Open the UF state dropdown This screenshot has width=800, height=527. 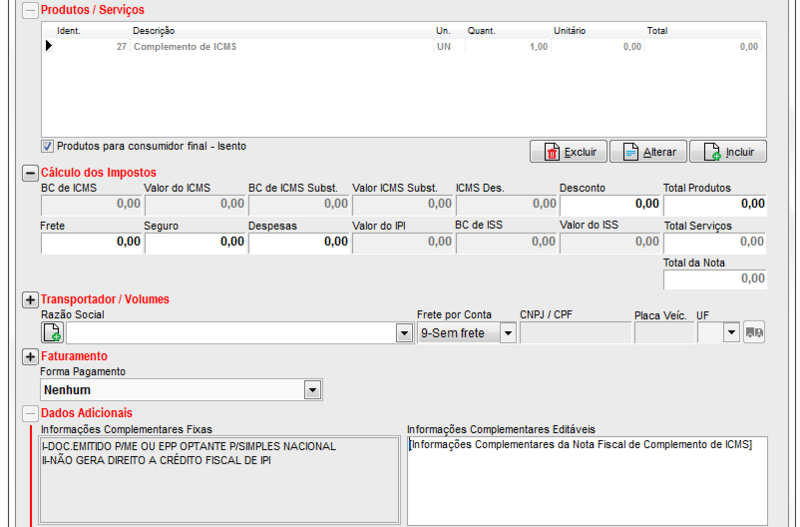(731, 333)
